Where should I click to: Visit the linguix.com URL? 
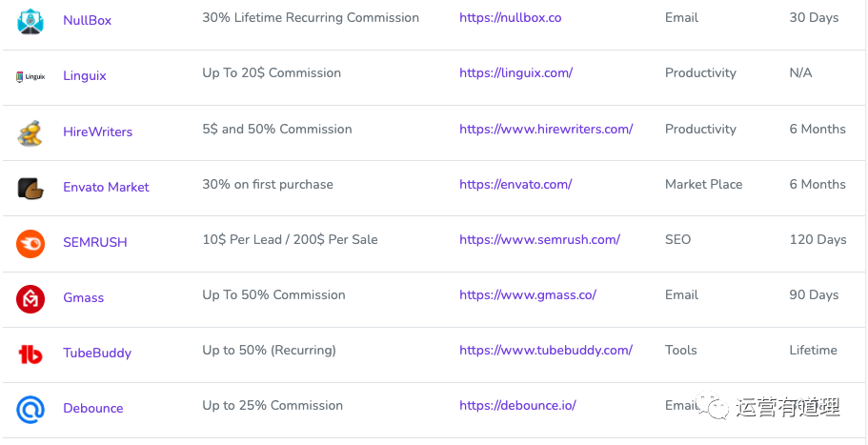(x=515, y=73)
